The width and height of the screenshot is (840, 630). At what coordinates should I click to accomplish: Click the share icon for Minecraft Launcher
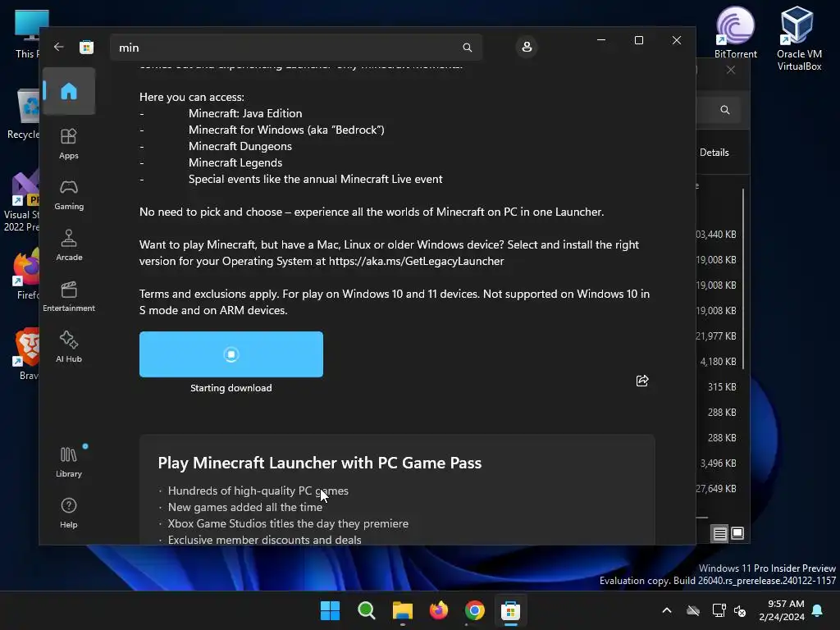(641, 381)
